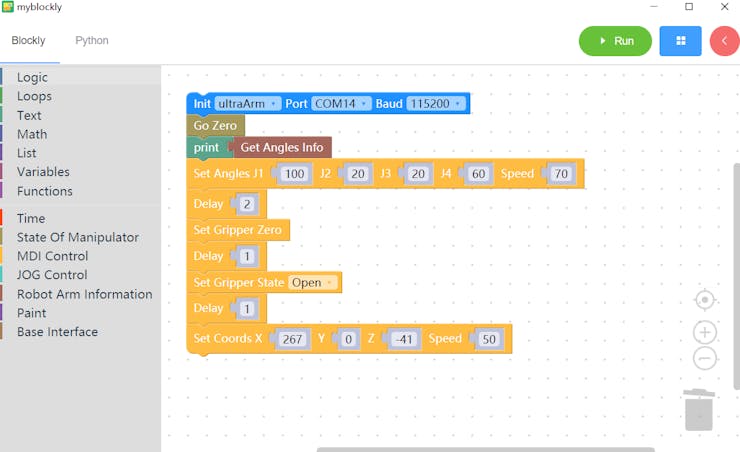Click the Set Gripper State block label

point(238,282)
